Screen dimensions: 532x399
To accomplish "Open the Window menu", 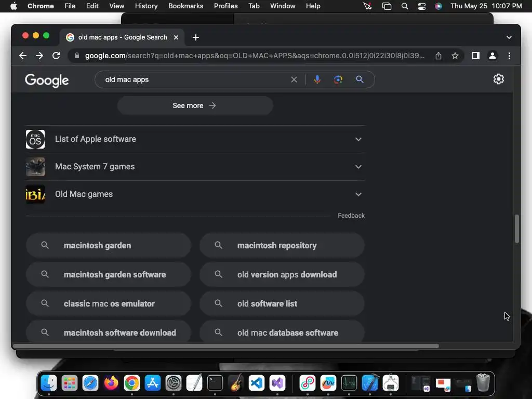I will (x=283, y=6).
